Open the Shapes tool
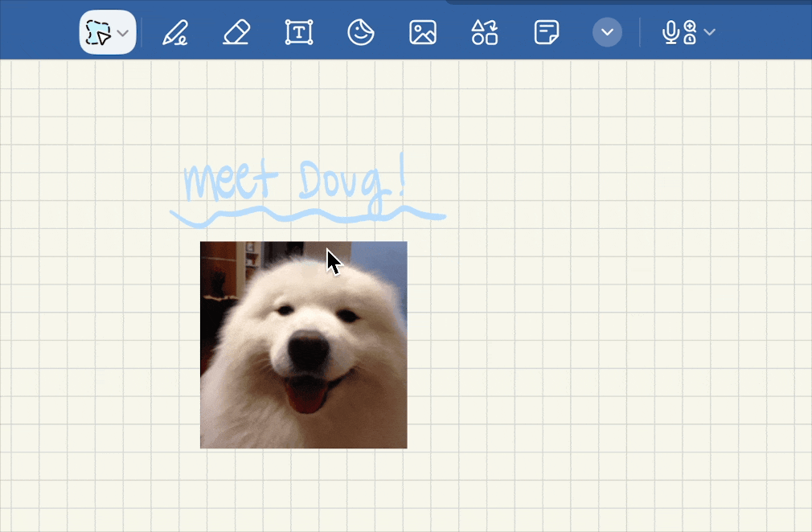 (x=485, y=33)
